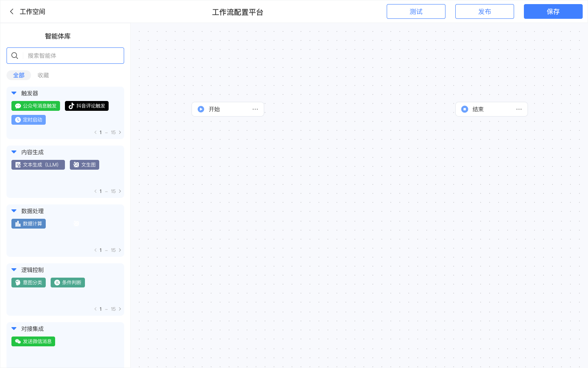Collapse the 对接集成 section
The height and width of the screenshot is (368, 588).
point(14,329)
